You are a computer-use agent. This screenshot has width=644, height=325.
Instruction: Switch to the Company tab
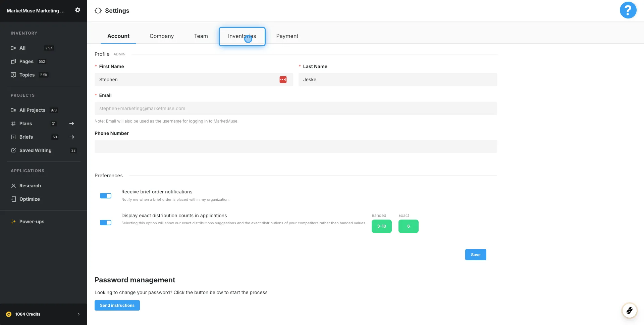click(x=162, y=36)
